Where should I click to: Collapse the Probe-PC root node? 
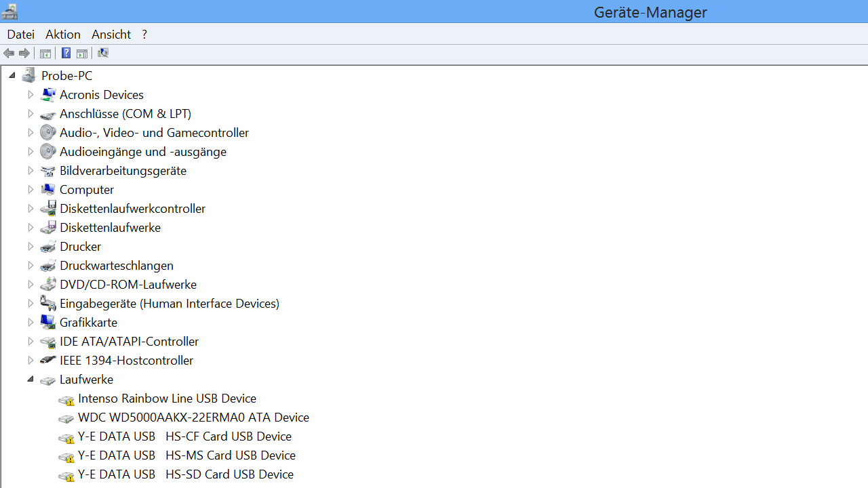(12, 76)
